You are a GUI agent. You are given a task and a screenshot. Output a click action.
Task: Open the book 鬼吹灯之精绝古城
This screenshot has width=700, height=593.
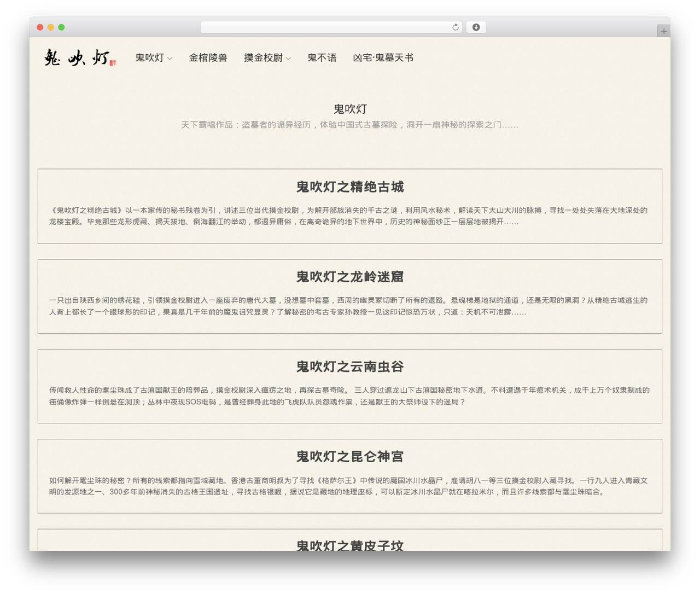(350, 187)
